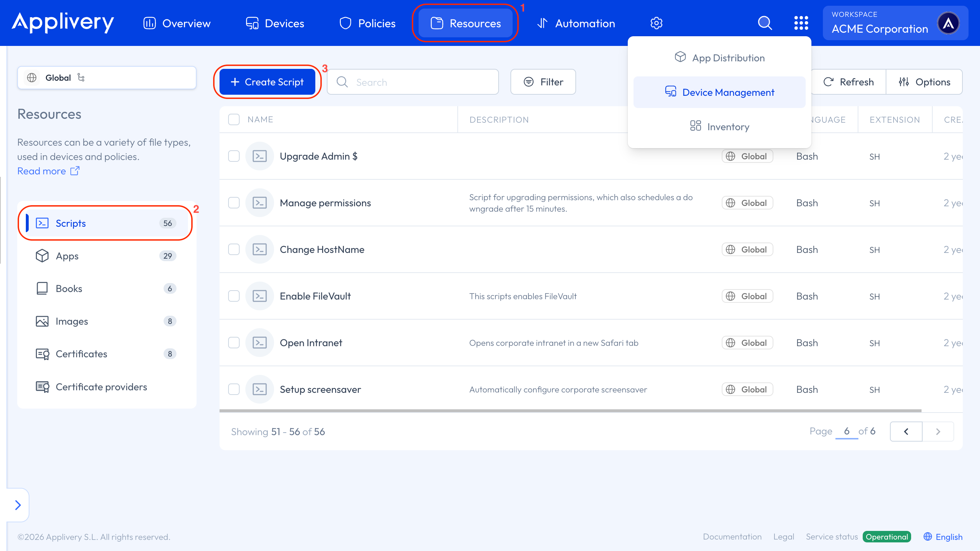Expand the collapsed side panel with chevron
Screen dimensions: 980x551
point(18,505)
